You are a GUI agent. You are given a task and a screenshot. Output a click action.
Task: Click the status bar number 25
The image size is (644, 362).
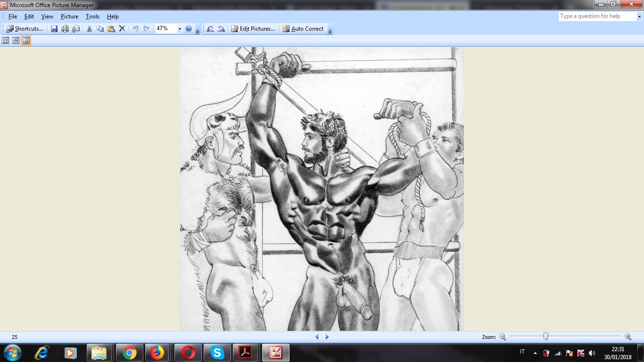point(15,337)
